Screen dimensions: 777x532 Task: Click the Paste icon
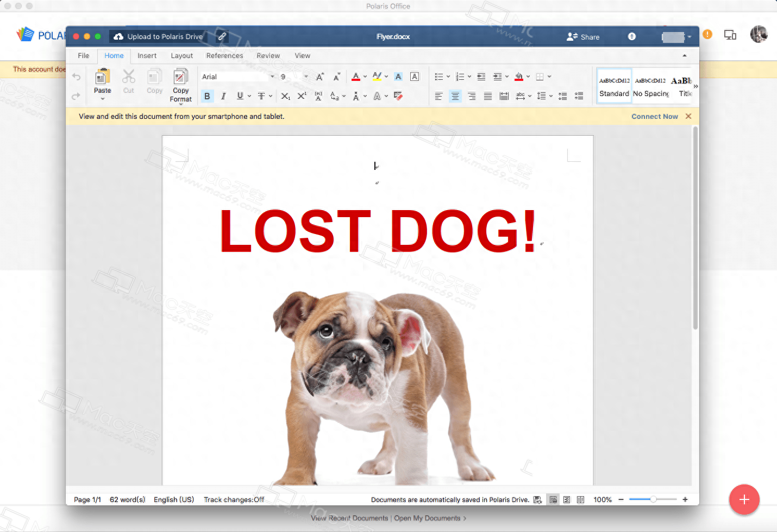coord(102,79)
